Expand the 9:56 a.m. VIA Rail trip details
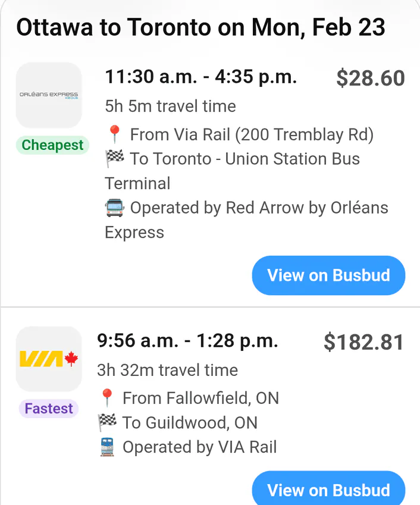 [x=188, y=341]
